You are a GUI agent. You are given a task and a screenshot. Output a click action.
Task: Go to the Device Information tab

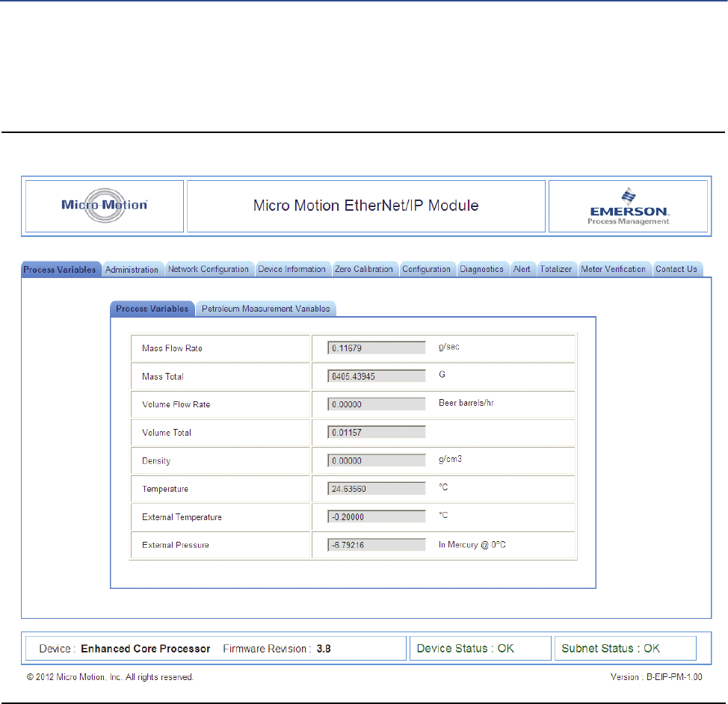pyautogui.click(x=292, y=269)
